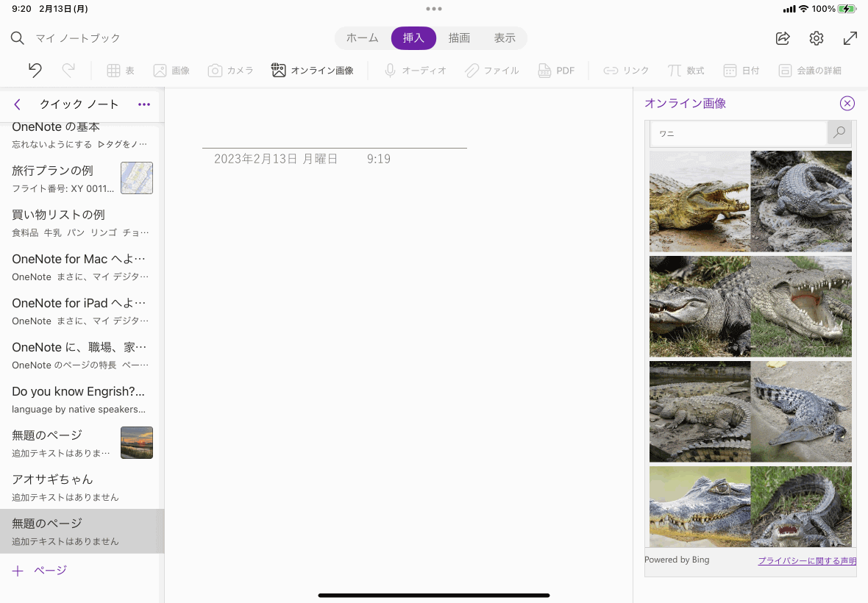The width and height of the screenshot is (868, 603).
Task: Tap the map thumbnail of 旅行プランの例
Action: click(x=137, y=178)
